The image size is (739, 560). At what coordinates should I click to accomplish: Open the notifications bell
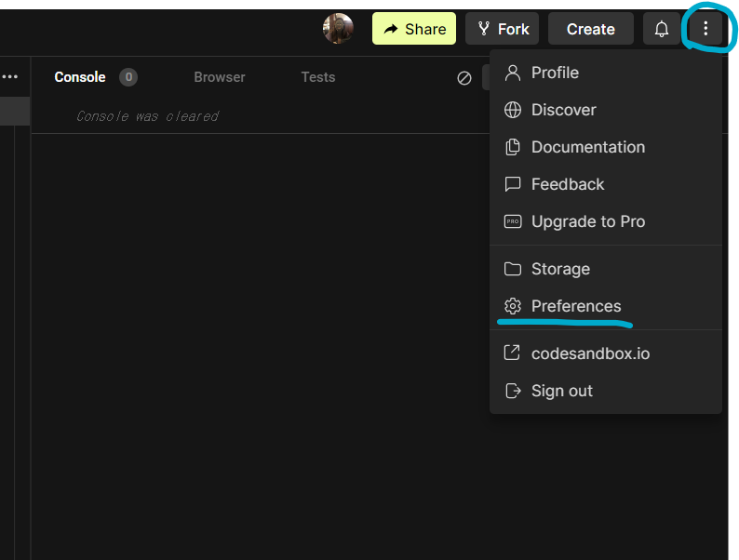click(662, 29)
